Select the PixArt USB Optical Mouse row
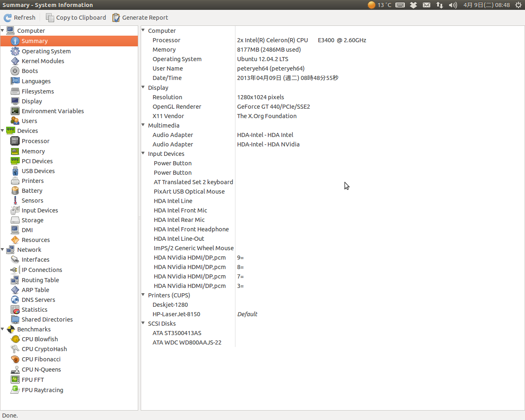 [x=333, y=192]
